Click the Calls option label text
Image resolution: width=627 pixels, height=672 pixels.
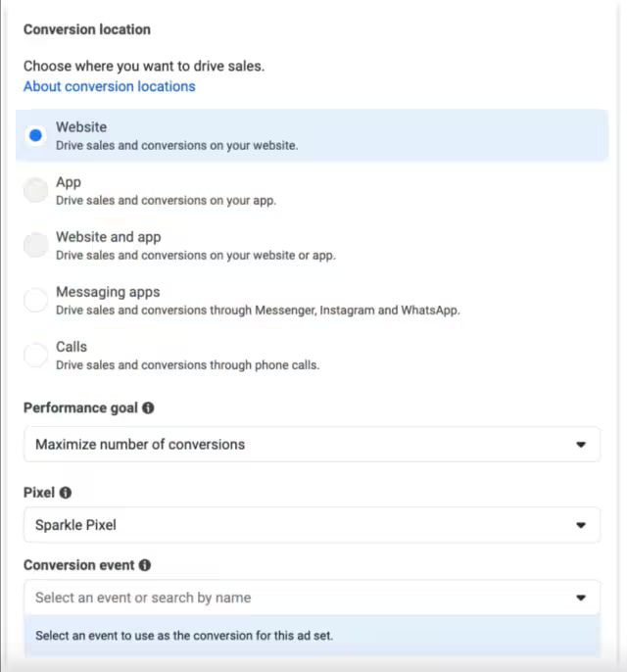(72, 347)
